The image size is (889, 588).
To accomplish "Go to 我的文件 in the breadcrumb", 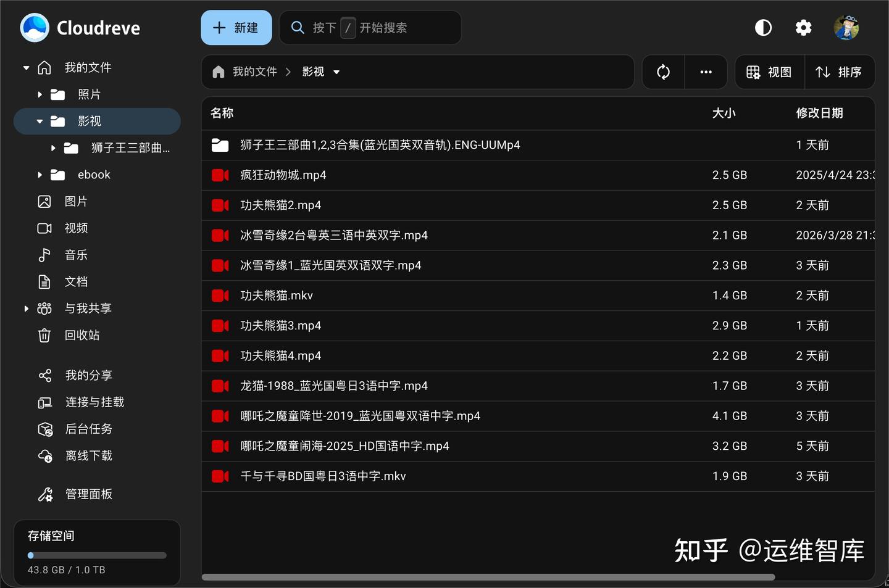I will [x=255, y=72].
